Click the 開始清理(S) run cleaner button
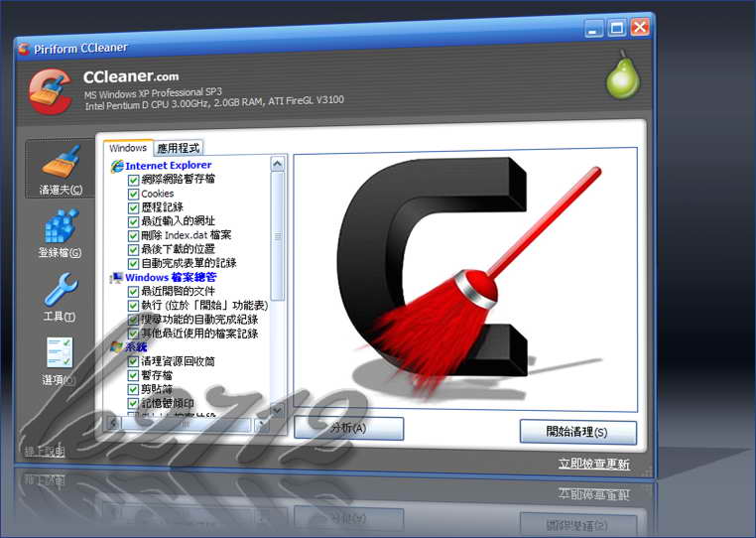The image size is (756, 538). click(x=577, y=432)
